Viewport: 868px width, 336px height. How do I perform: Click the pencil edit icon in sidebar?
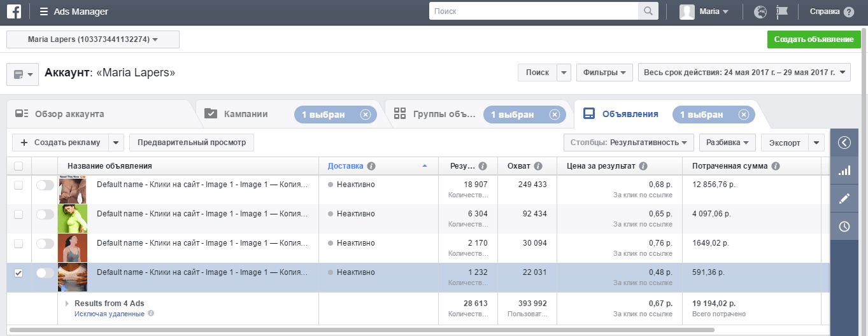(x=844, y=199)
